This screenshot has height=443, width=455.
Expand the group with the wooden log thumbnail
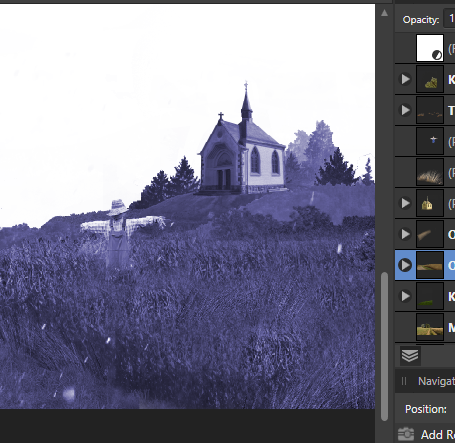coord(405,234)
